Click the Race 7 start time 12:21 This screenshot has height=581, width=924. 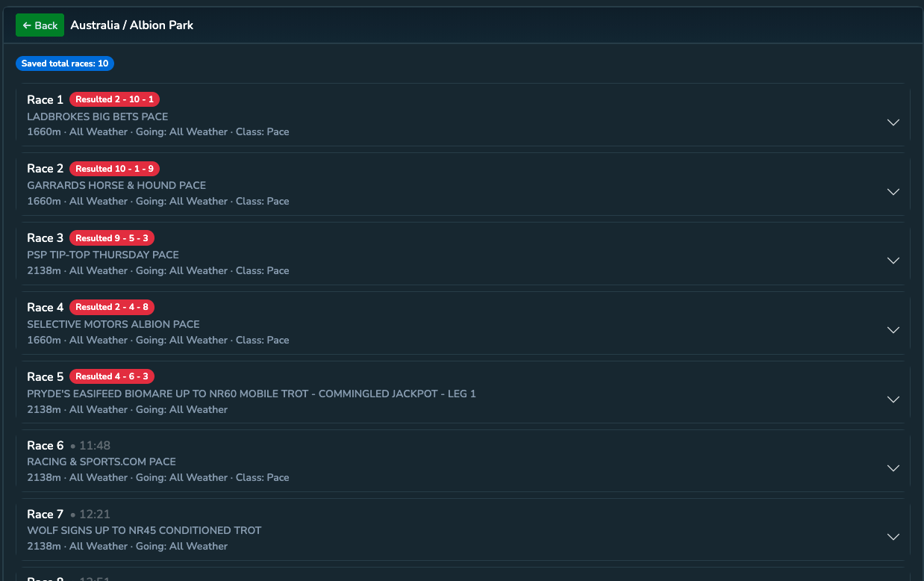[95, 515]
